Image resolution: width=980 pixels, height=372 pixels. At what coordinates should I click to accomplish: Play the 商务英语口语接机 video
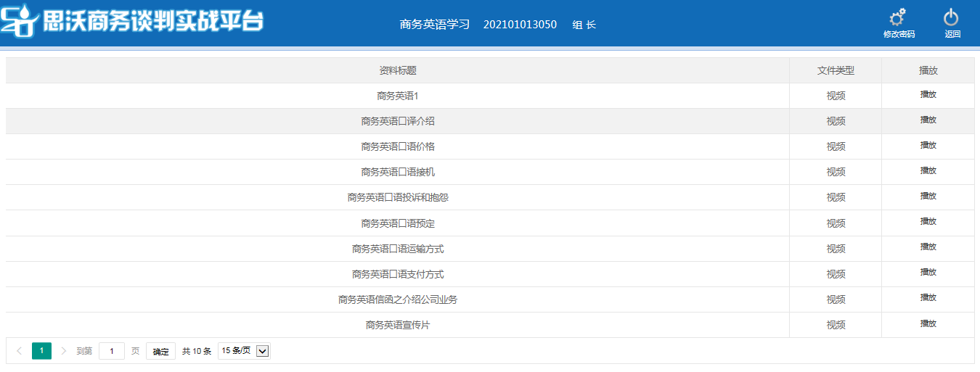(x=928, y=171)
